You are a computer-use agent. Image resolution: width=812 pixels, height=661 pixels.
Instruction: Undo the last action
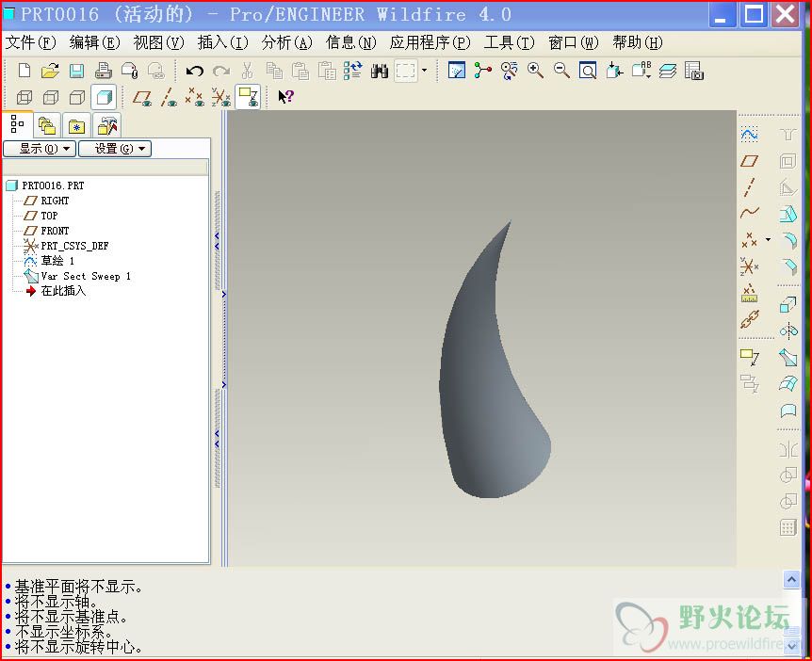[195, 71]
